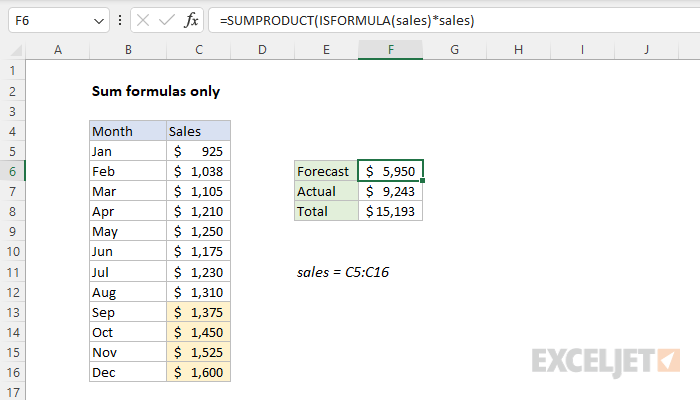Select Apr sales value 1,210
This screenshot has height=400, width=700.
(x=199, y=212)
